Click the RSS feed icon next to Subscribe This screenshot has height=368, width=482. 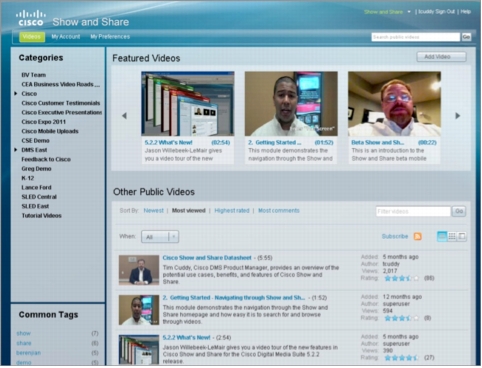[418, 236]
